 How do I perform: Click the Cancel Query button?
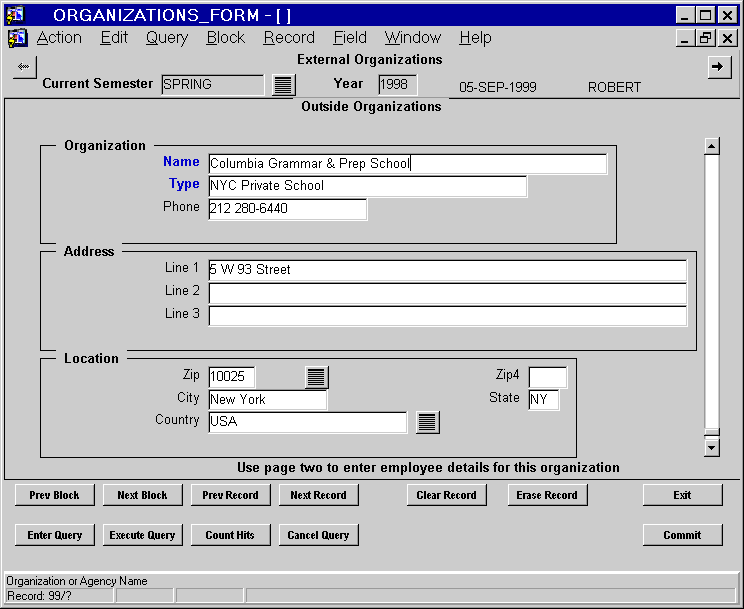(318, 535)
